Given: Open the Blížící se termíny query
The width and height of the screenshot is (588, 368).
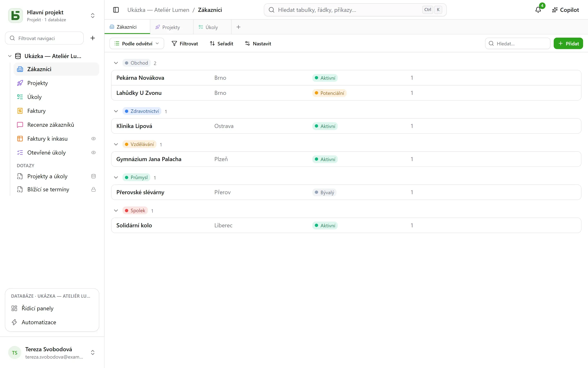Looking at the screenshot, I should [56, 189].
